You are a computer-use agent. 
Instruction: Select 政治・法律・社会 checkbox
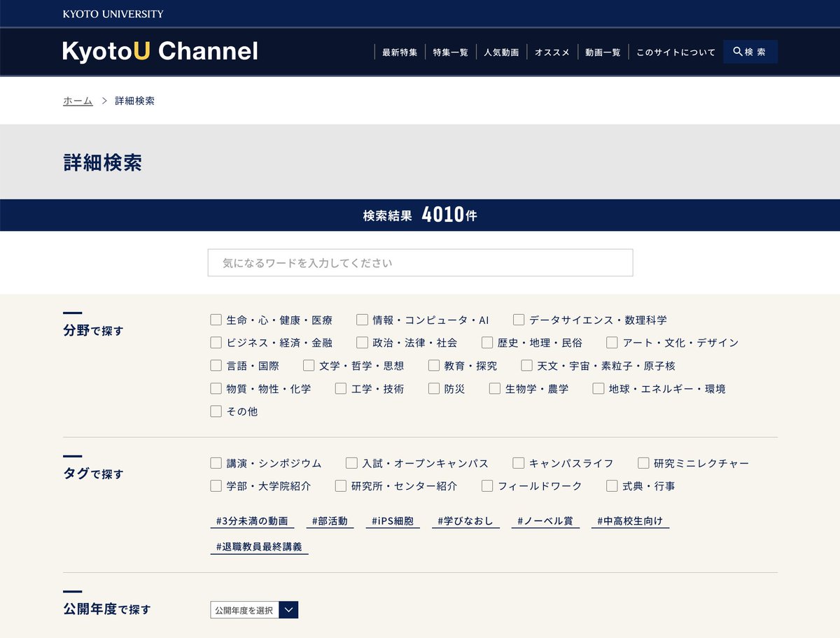[x=362, y=343]
